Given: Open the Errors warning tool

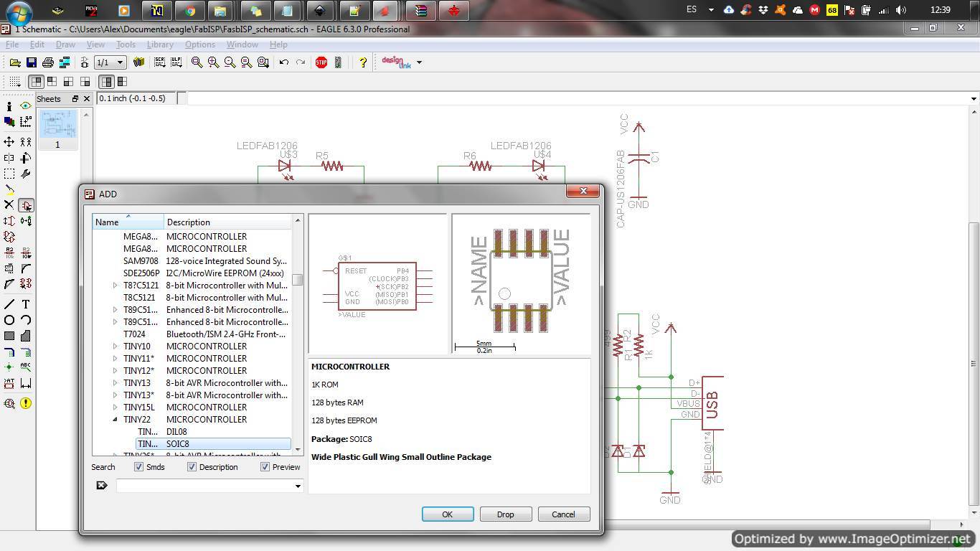Looking at the screenshot, I should click(26, 403).
